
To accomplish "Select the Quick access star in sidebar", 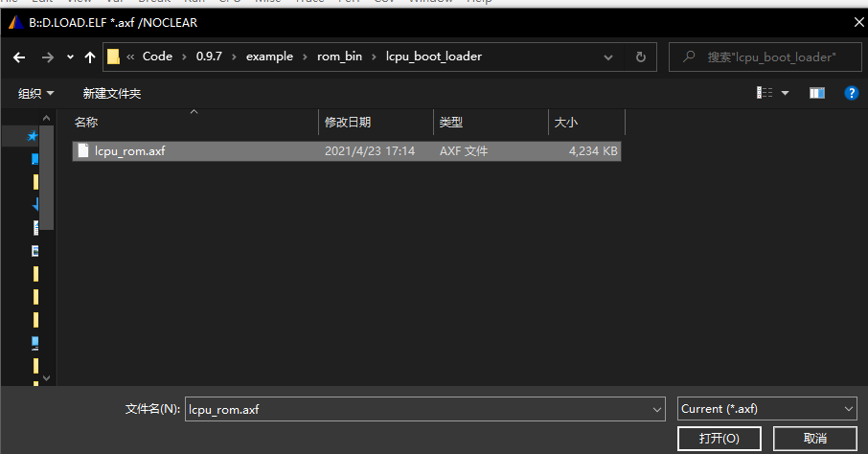I will click(x=33, y=136).
